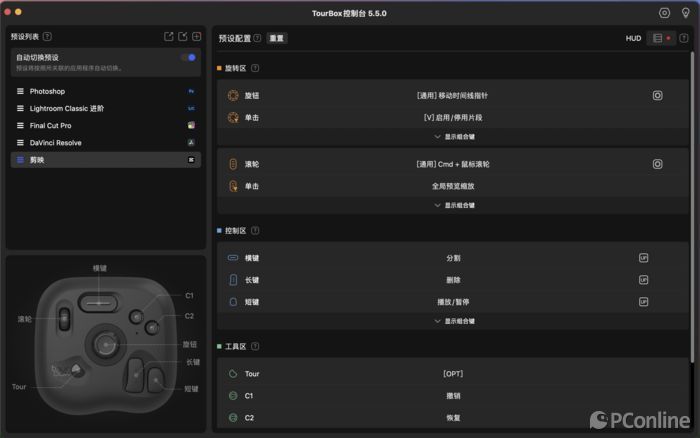
Task: Open help for the 工具区 section
Action: [x=255, y=346]
